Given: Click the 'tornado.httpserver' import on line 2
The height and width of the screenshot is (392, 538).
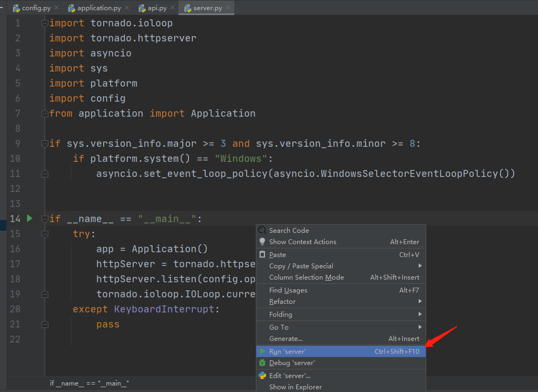Looking at the screenshot, I should coord(144,38).
